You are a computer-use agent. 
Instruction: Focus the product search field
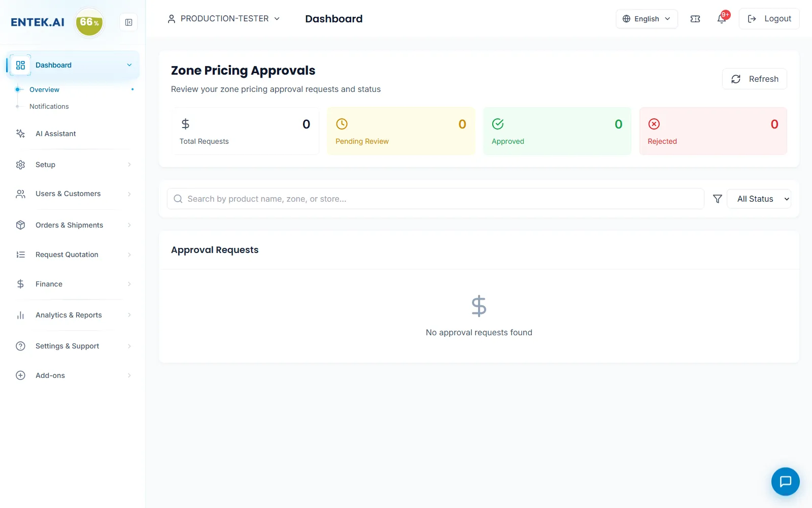pos(435,199)
